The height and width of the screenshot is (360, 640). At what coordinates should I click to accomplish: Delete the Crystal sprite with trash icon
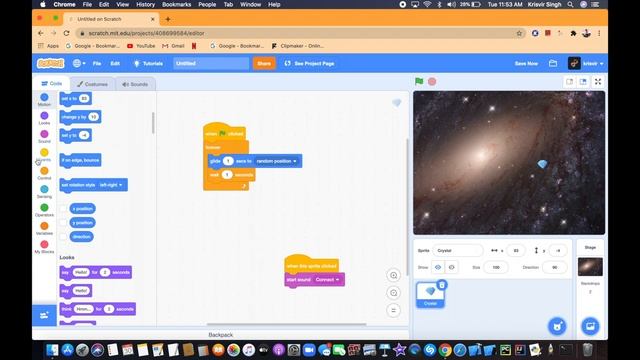442,285
